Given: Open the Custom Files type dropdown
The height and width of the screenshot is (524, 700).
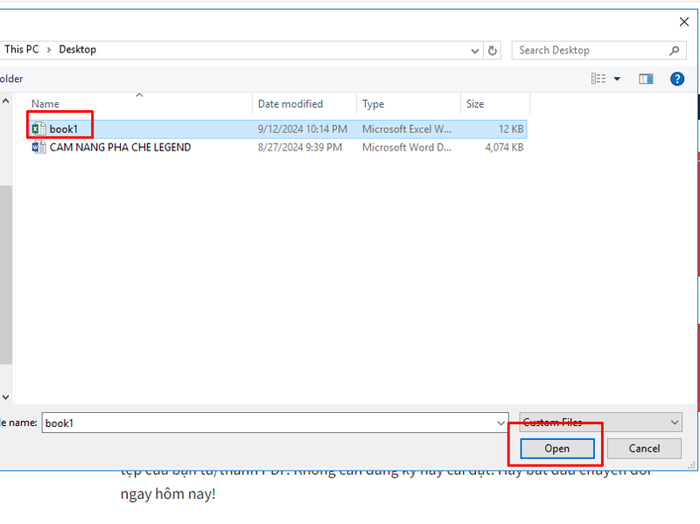Looking at the screenshot, I should click(600, 422).
